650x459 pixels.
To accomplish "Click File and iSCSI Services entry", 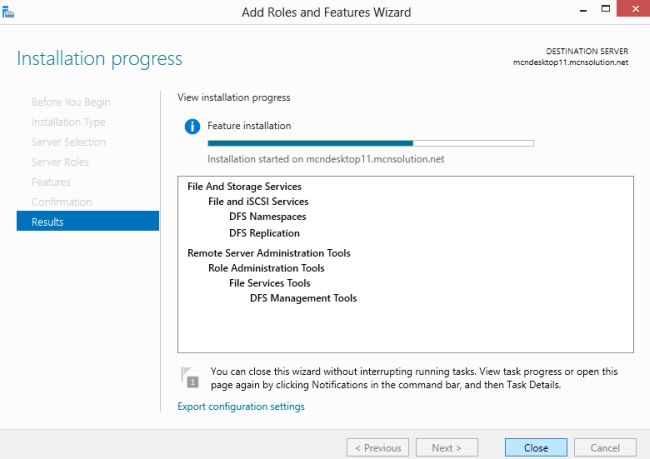I will [x=258, y=202].
